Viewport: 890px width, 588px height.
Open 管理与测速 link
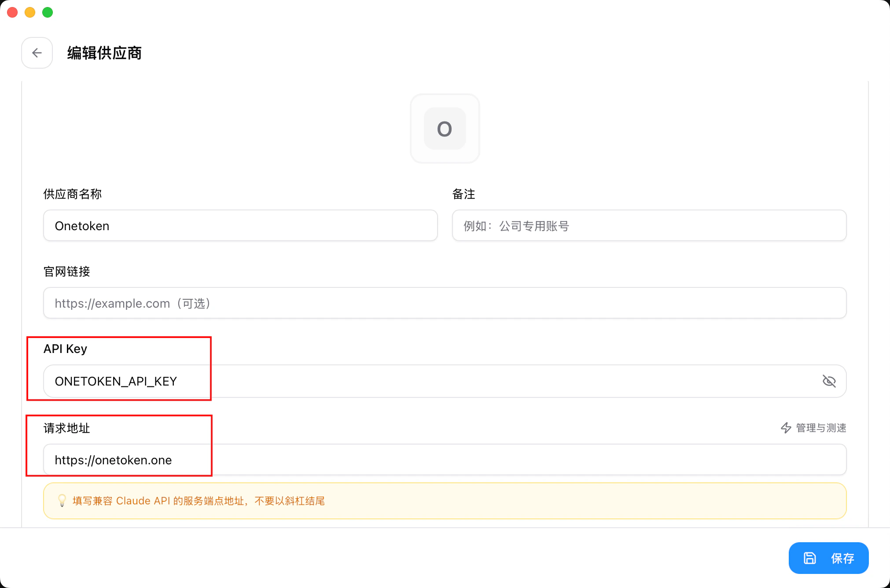click(x=820, y=428)
